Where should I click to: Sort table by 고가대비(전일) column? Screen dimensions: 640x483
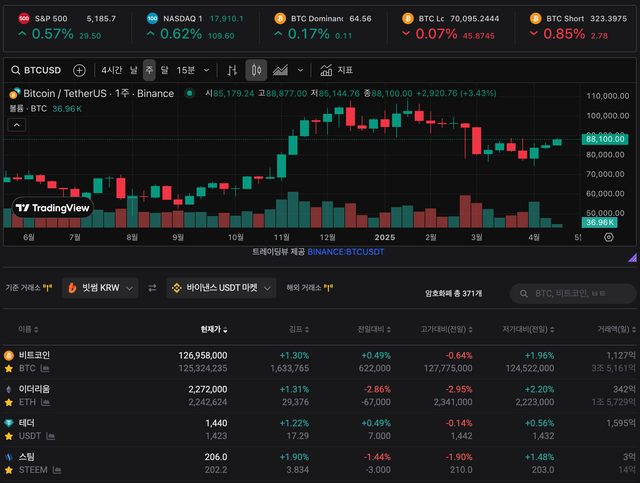[x=447, y=329]
